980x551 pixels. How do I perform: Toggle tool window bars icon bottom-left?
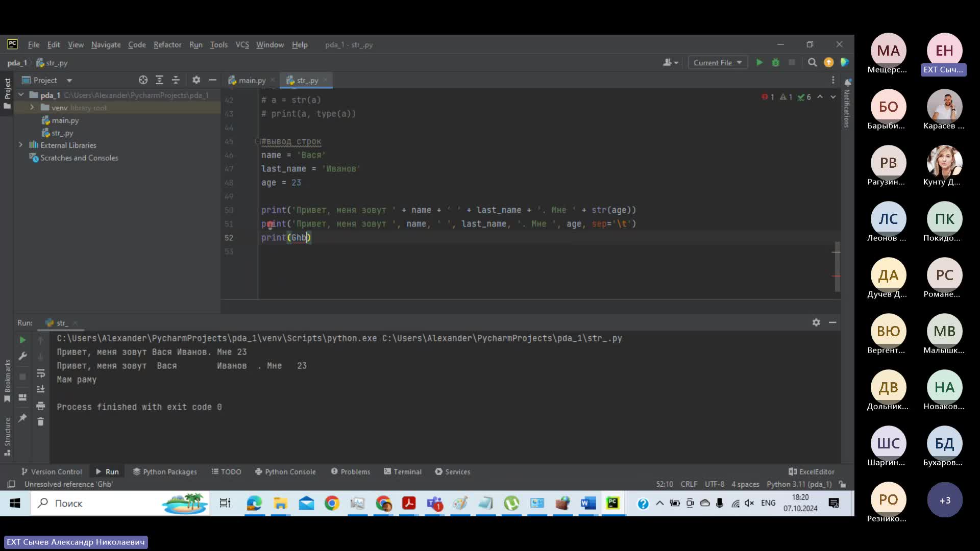point(11,484)
